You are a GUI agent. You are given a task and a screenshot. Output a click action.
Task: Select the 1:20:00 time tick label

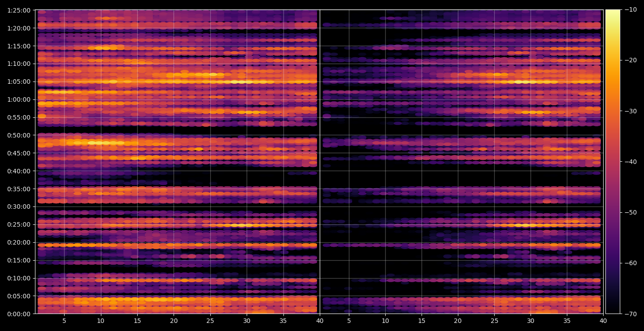(19, 28)
